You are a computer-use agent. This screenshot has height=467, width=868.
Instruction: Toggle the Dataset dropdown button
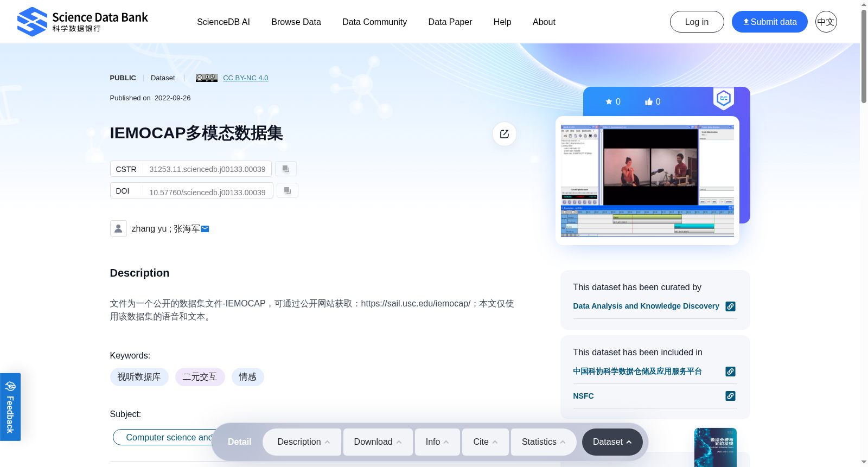tap(612, 442)
